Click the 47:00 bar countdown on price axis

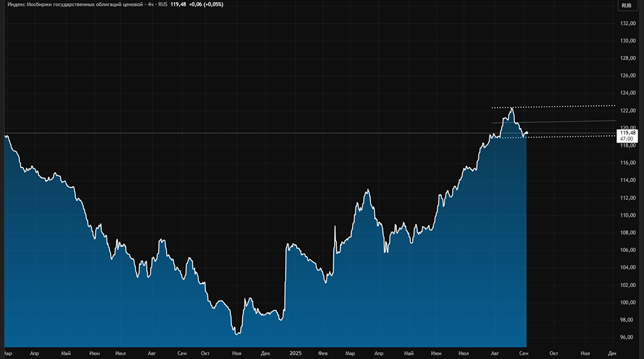pyautogui.click(x=627, y=139)
